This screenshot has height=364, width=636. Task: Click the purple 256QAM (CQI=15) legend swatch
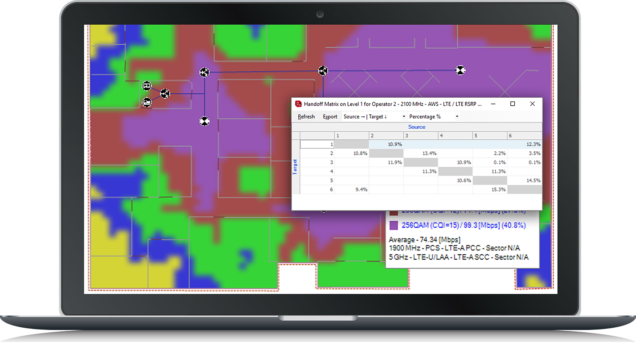pyautogui.click(x=393, y=225)
